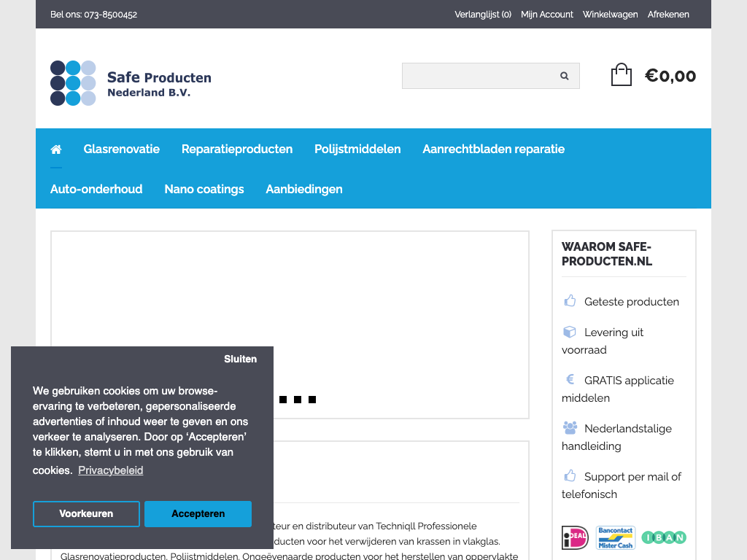This screenshot has height=560, width=747.
Task: Click the IBAN payment icon
Action: tap(663, 537)
